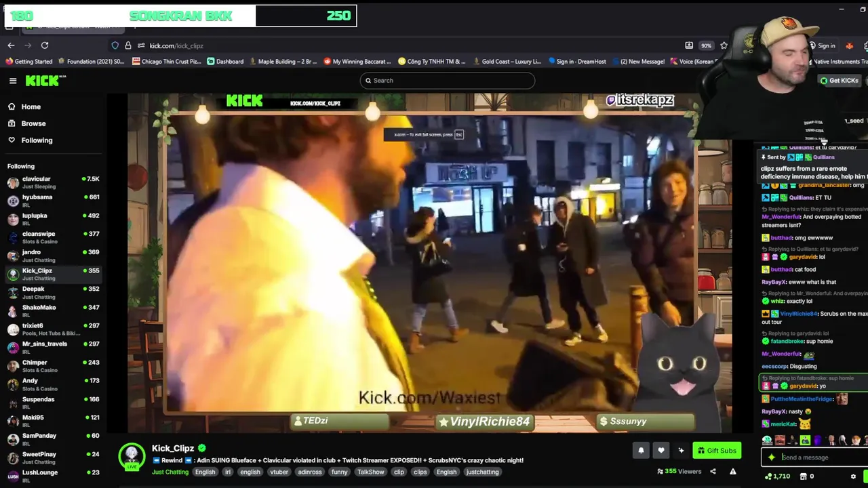
Task: Report stream with warning triangle icon
Action: pyautogui.click(x=733, y=472)
